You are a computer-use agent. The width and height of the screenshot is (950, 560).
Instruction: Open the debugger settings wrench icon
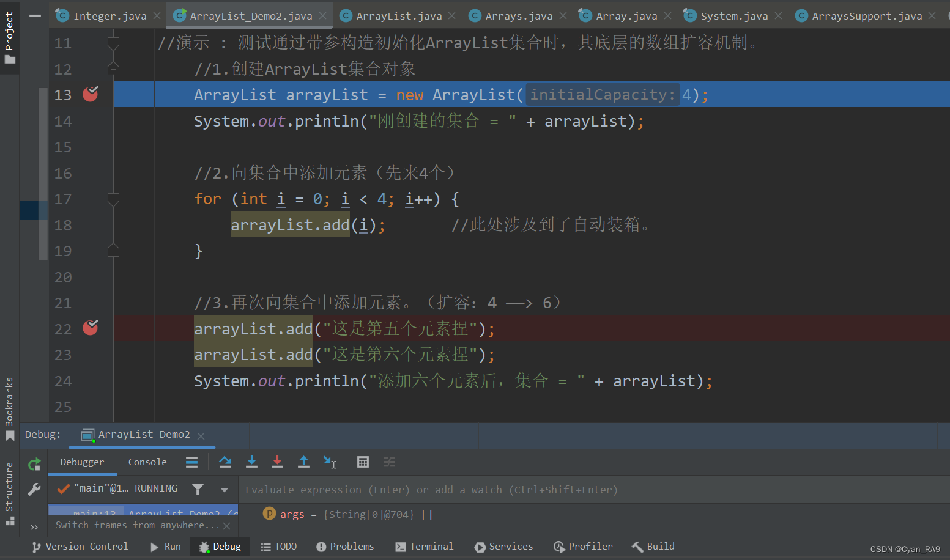click(34, 489)
